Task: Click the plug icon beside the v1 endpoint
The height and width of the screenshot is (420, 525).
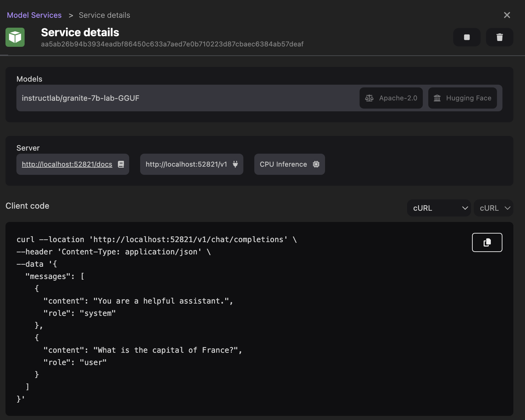Action: 235,164
